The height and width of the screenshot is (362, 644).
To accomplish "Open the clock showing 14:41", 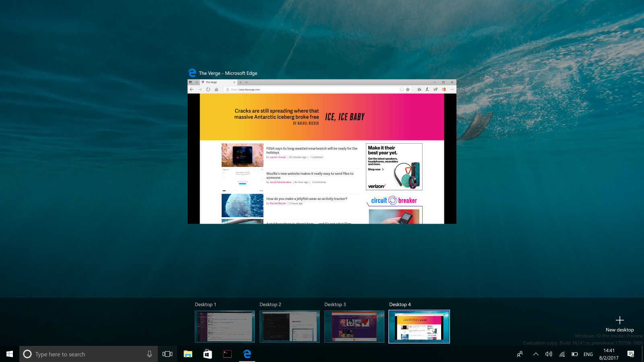I will pyautogui.click(x=609, y=354).
